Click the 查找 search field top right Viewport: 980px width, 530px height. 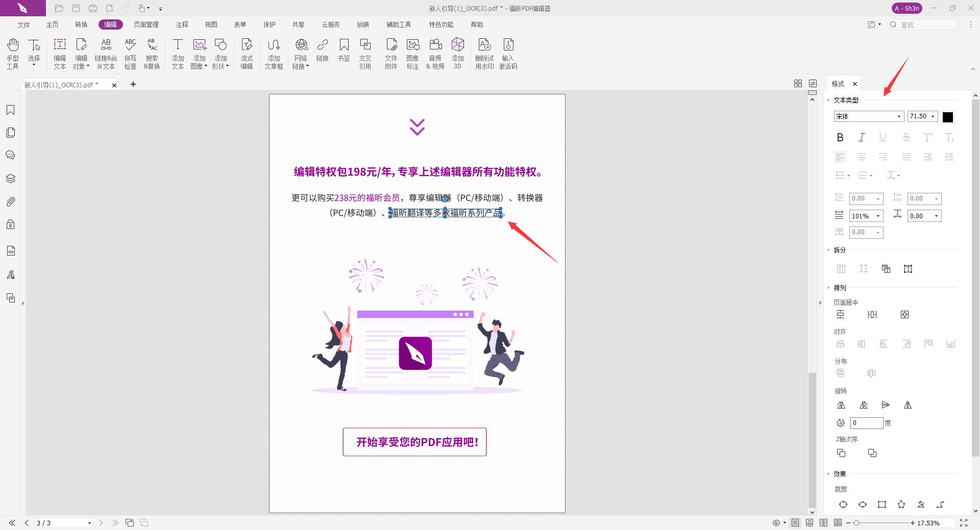924,24
